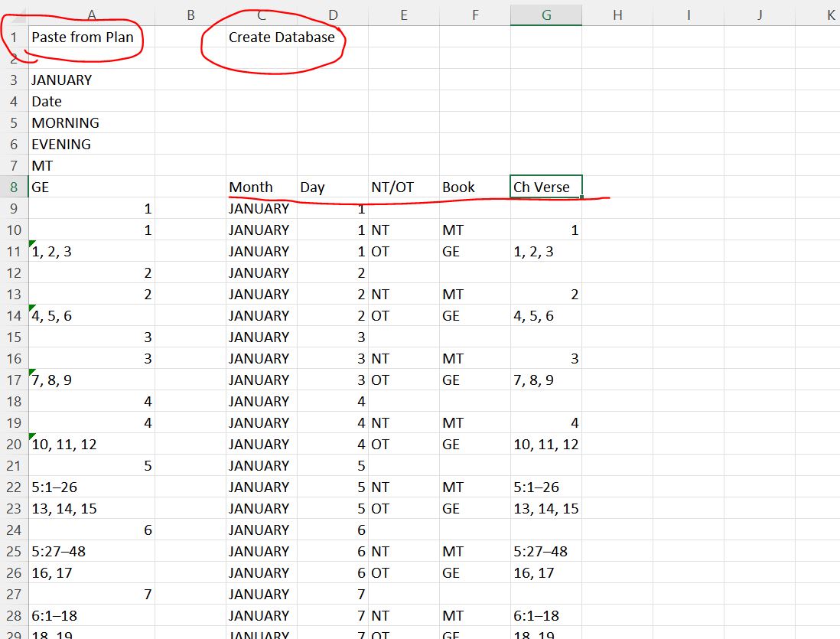Select G26 cell with "16, 17"
The width and height of the screenshot is (840, 639).
pos(546,573)
